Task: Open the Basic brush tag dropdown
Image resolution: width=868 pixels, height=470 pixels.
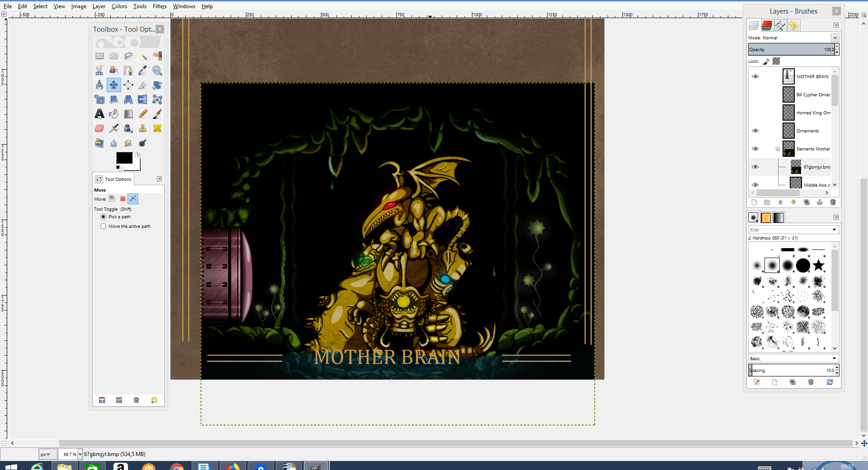Action: [x=834, y=358]
